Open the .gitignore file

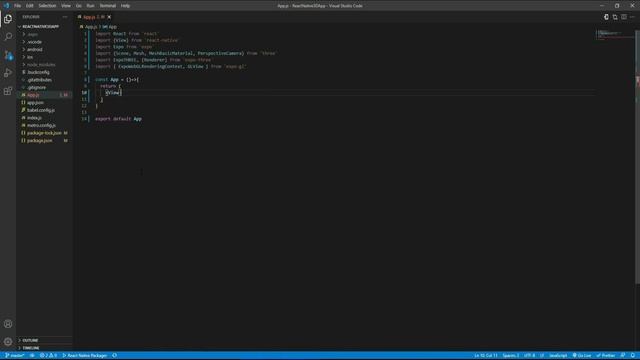(36, 87)
